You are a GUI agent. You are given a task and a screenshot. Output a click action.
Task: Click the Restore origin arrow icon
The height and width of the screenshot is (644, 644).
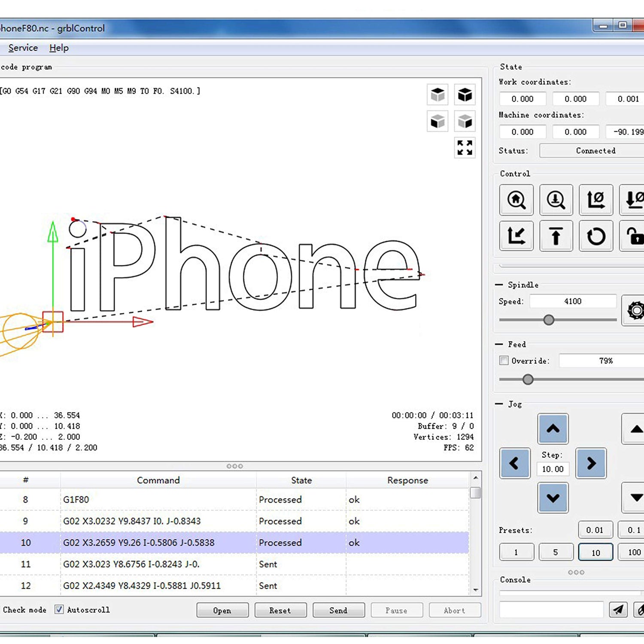tap(516, 236)
